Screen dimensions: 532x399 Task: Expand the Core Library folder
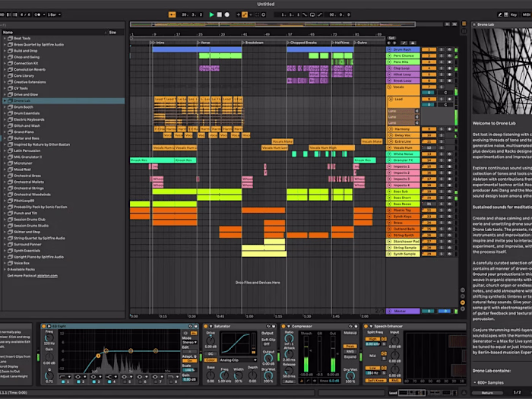pyautogui.click(x=5, y=76)
